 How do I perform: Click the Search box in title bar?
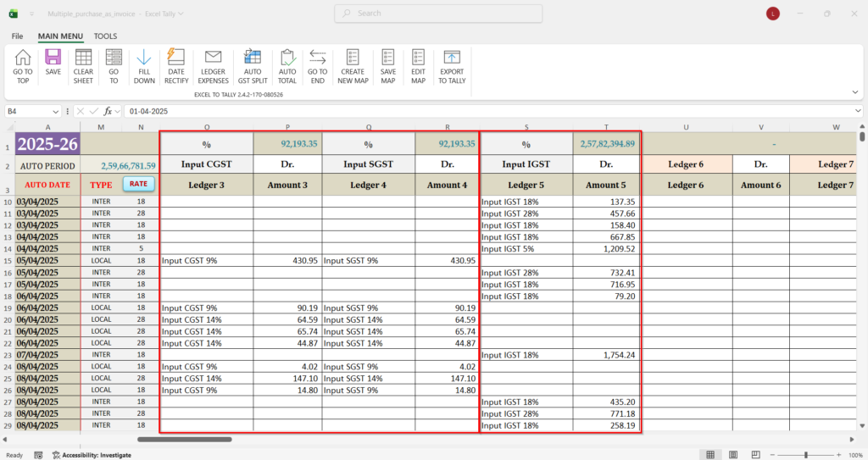click(438, 14)
